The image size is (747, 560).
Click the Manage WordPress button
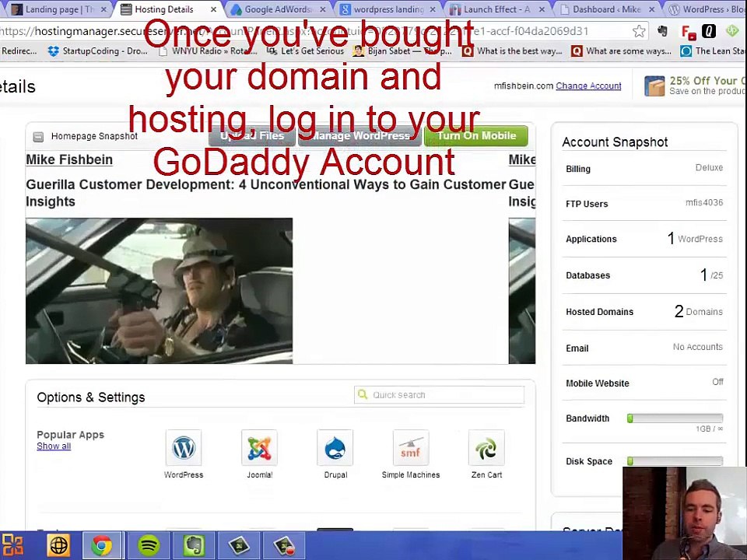(x=359, y=135)
